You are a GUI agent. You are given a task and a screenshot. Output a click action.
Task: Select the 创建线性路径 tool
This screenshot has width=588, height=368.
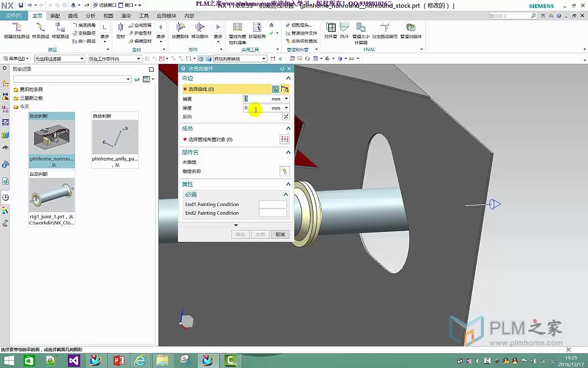tap(16, 31)
